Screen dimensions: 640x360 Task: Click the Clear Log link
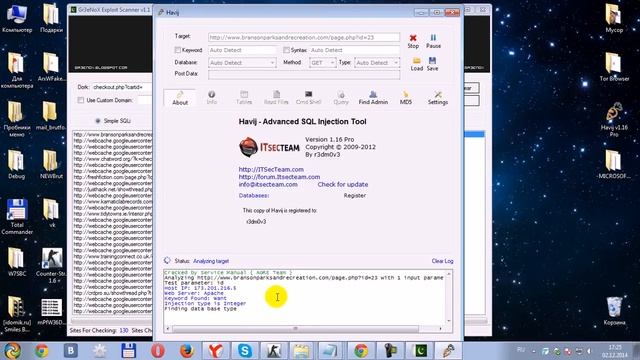click(x=442, y=261)
